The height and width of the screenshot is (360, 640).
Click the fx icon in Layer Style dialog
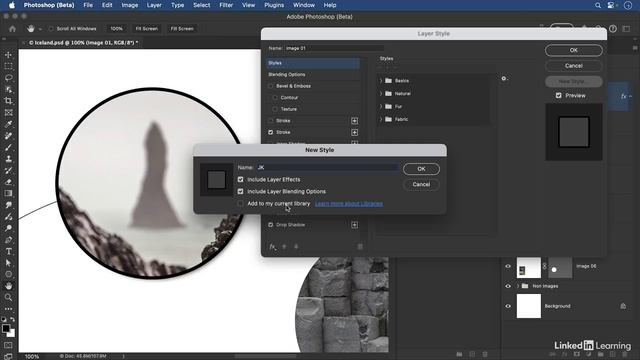coord(273,247)
